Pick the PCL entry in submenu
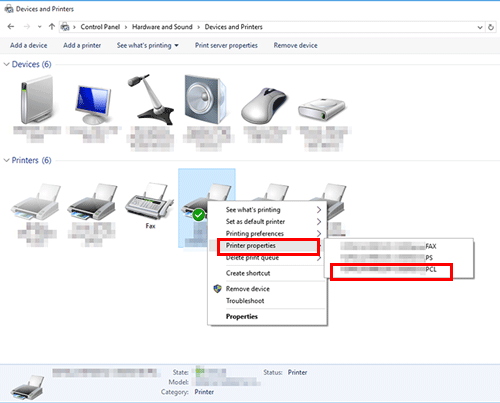The height and width of the screenshot is (403, 500). (x=391, y=270)
